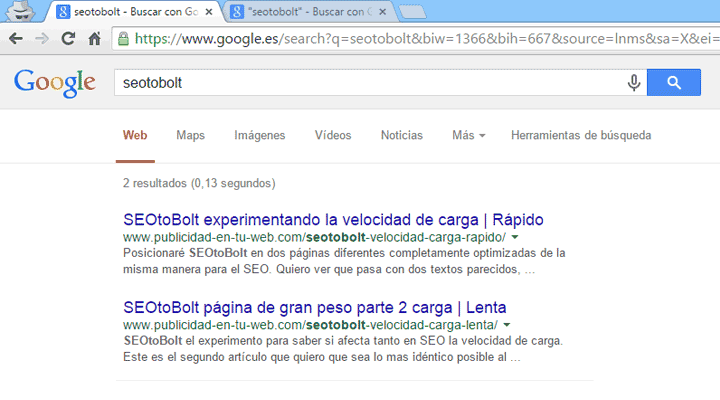Screen dimensions: 720x400
Task: Open dropdown arrow beside velocidad-carga-lenta URL
Action: 507,326
